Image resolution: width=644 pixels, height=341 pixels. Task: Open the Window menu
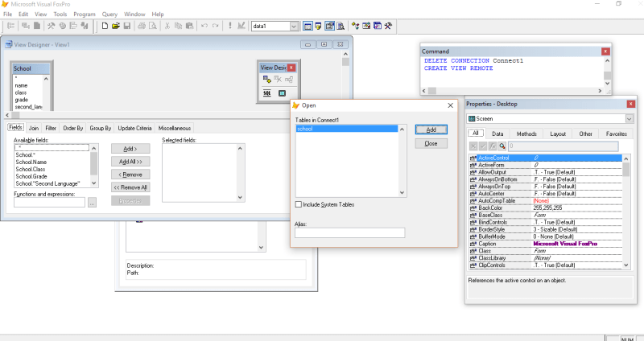(134, 14)
